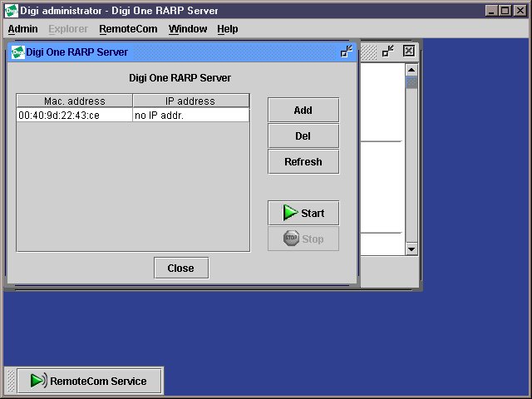Close the background window behind RARP Server
Screen dimensions: 532x399
[x=408, y=52]
